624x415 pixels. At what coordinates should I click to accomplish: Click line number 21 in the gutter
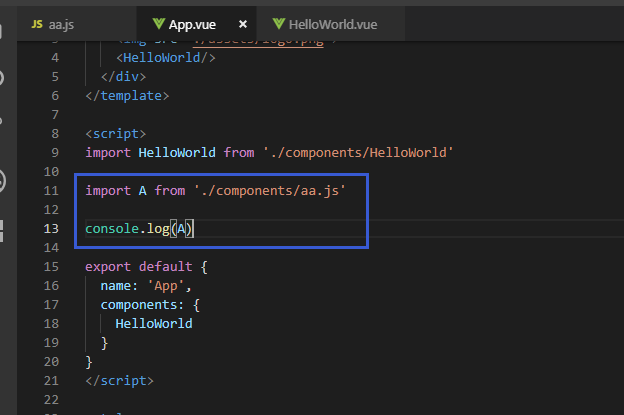click(x=51, y=381)
